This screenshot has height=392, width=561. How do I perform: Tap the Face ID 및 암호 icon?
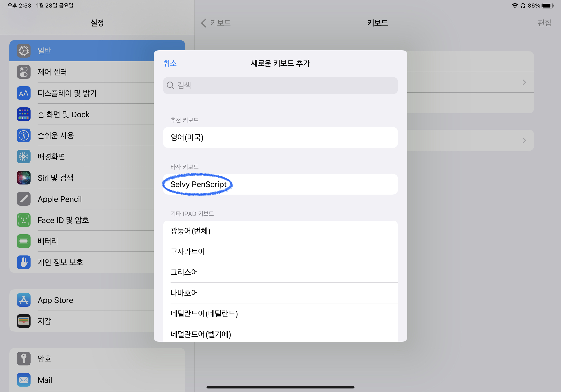pos(24,220)
